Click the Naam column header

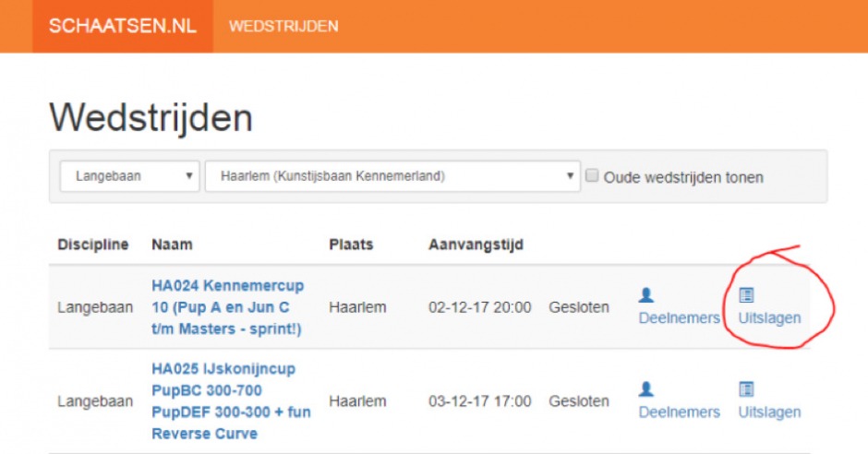[172, 245]
